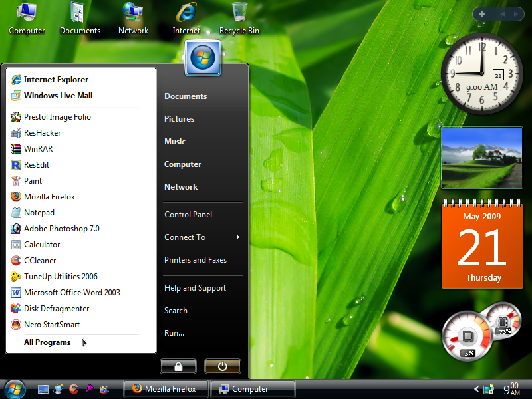Image resolution: width=532 pixels, height=399 pixels.
Task: Click the sidebar next arrow
Action: click(516, 14)
